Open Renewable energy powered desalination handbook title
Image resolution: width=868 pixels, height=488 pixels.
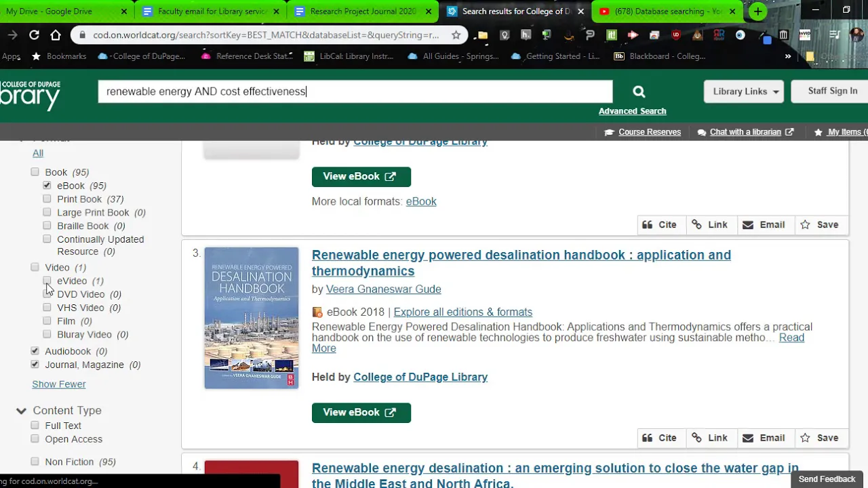tap(521, 263)
